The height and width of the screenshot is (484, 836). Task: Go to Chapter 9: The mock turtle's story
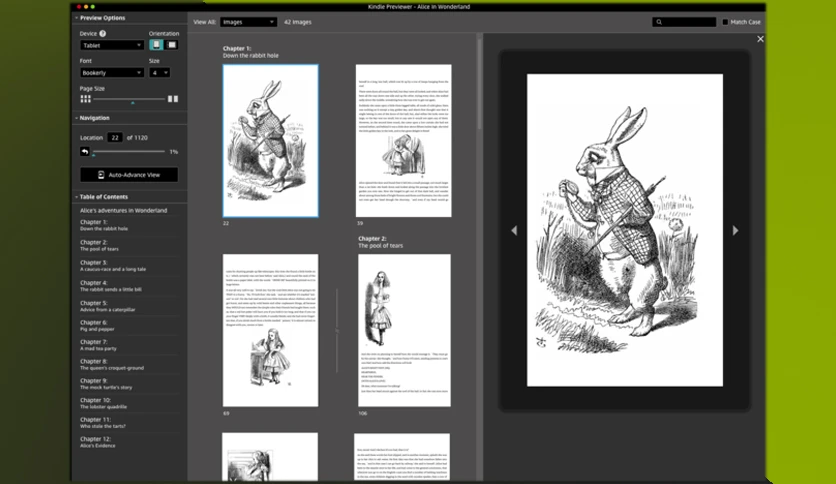click(106, 384)
